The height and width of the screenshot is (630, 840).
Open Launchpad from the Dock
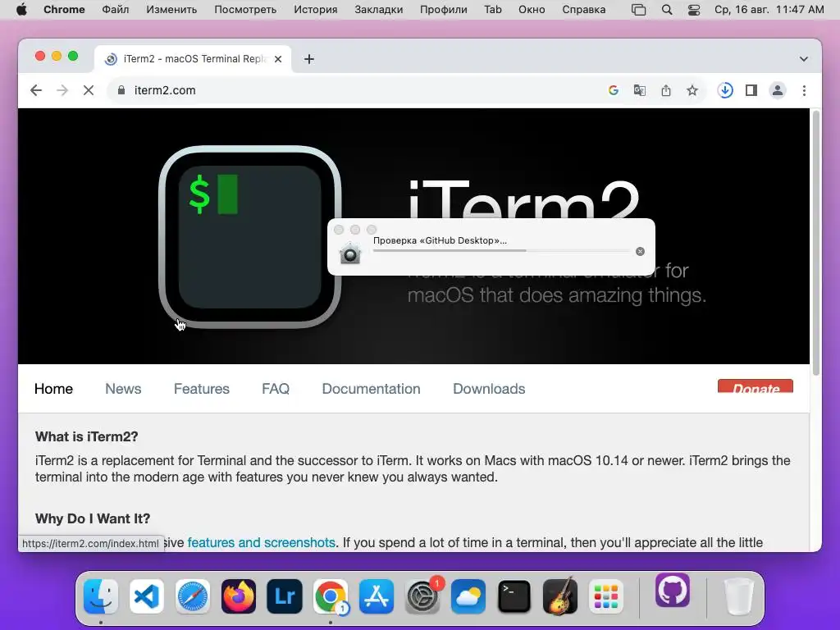click(x=606, y=596)
